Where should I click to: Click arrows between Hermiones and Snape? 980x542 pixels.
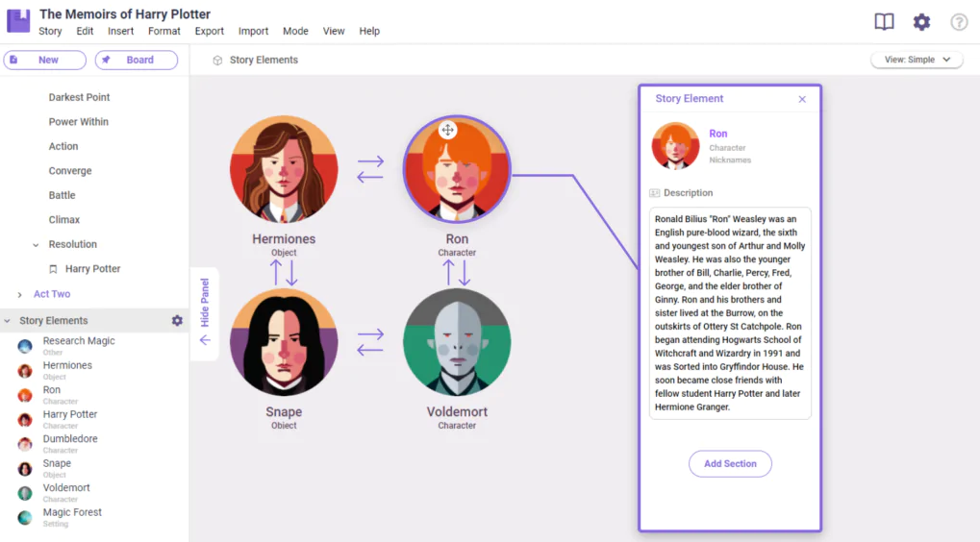284,273
